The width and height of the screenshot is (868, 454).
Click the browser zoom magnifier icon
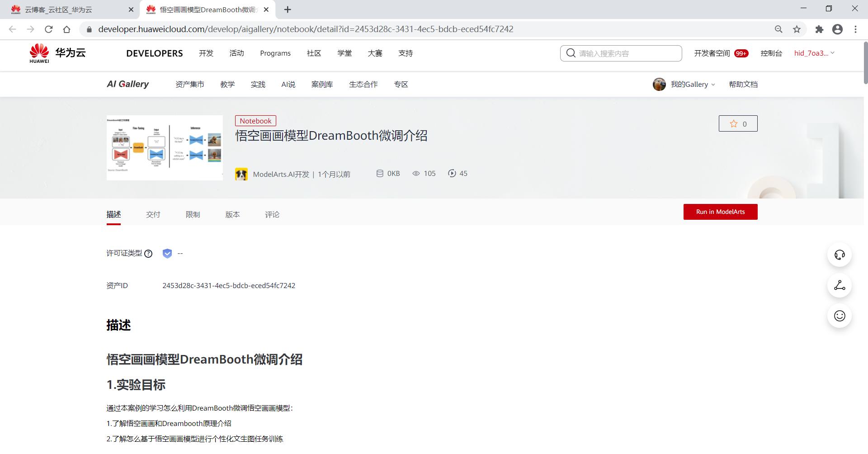coord(778,29)
